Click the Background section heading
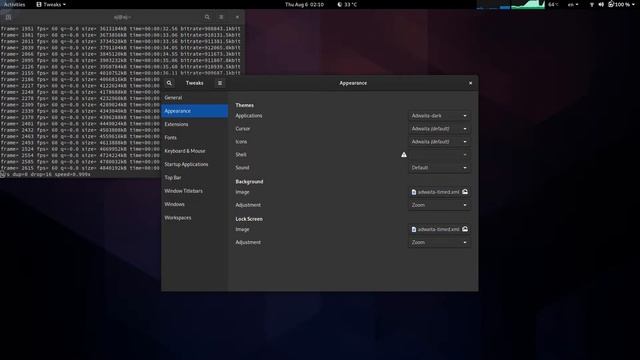The height and width of the screenshot is (360, 640). [249, 182]
